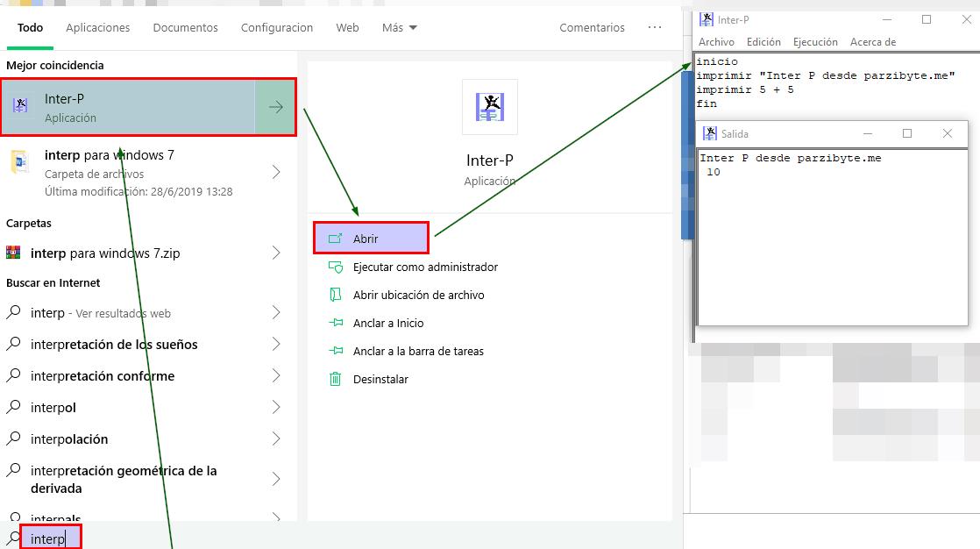Expand chevron for interp para windows 7.zip

point(276,253)
